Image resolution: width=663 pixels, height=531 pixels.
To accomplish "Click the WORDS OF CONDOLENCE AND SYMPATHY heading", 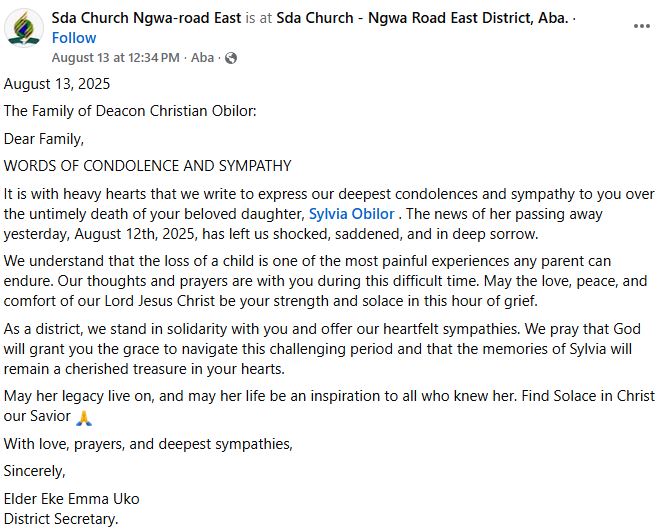I will 148,165.
